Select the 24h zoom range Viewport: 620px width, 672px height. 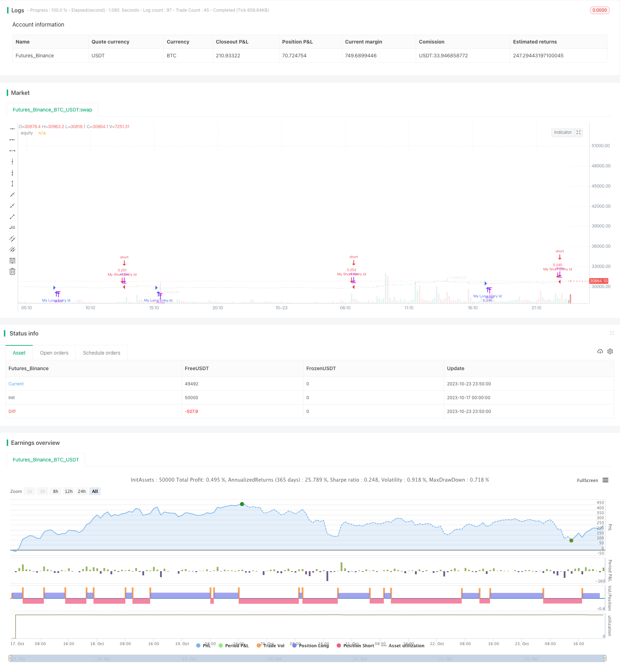[82, 491]
